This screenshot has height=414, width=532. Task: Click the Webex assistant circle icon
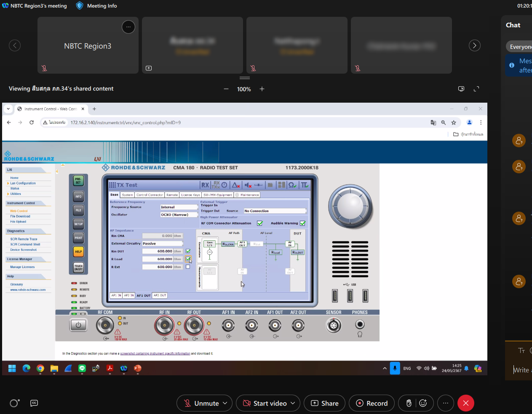[x=14, y=403]
